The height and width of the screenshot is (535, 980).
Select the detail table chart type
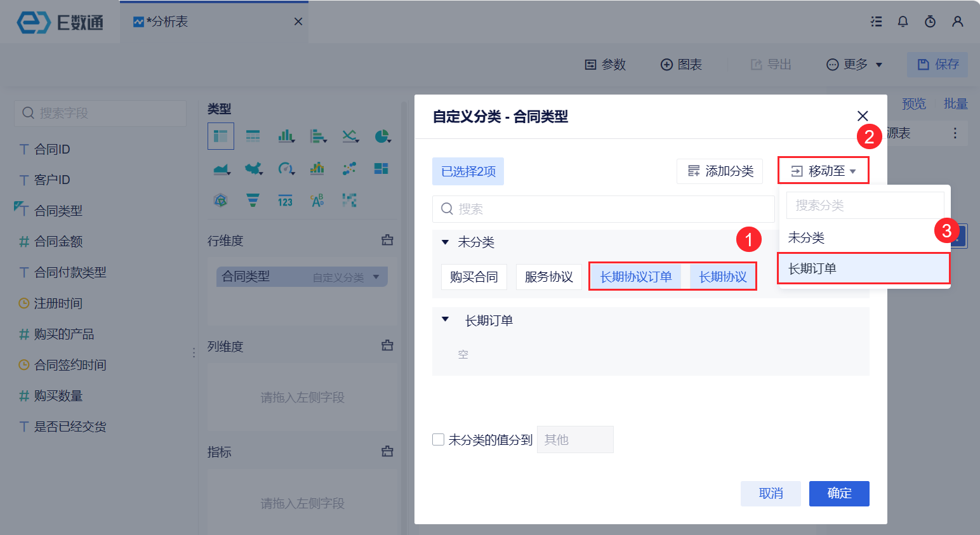click(x=253, y=136)
